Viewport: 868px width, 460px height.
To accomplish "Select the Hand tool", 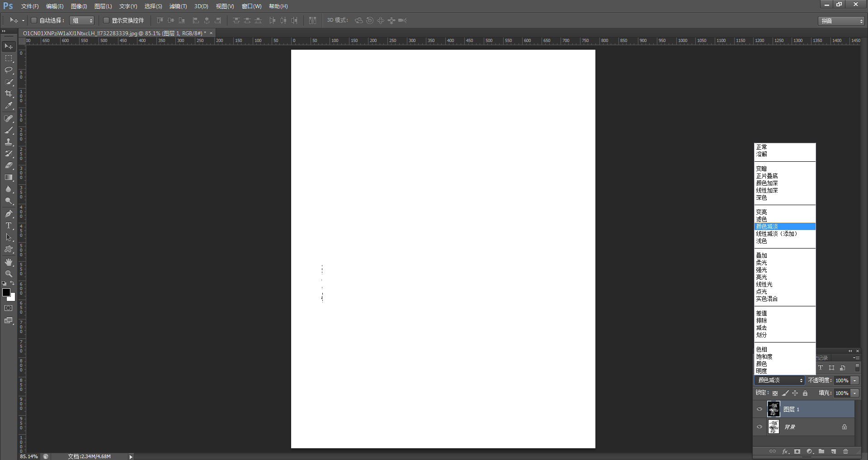I will click(9, 262).
